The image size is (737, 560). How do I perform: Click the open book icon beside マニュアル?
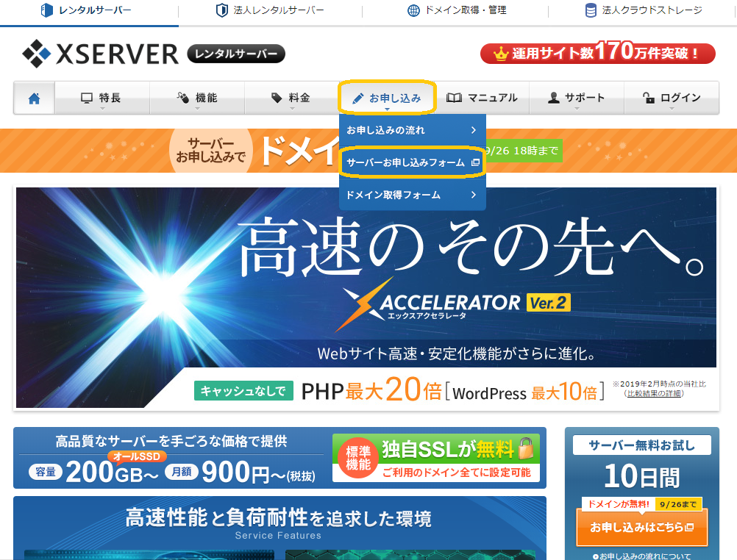pyautogui.click(x=454, y=98)
